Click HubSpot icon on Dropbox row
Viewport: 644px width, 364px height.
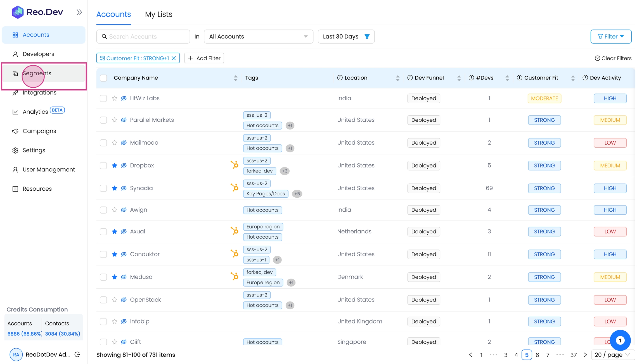[x=234, y=165]
